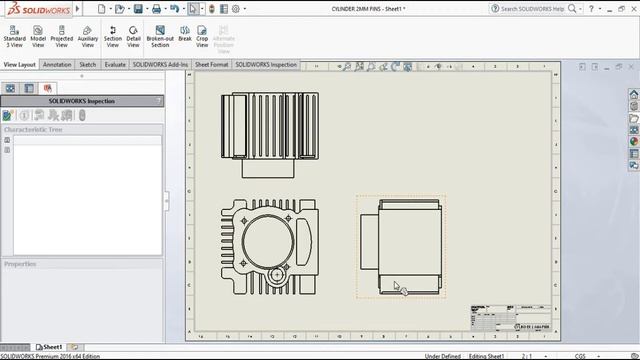Collapse the left panel with the side handle

[167, 201]
